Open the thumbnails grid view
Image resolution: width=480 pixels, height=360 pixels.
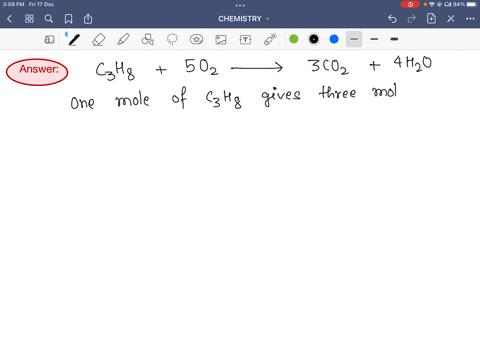click(x=29, y=19)
